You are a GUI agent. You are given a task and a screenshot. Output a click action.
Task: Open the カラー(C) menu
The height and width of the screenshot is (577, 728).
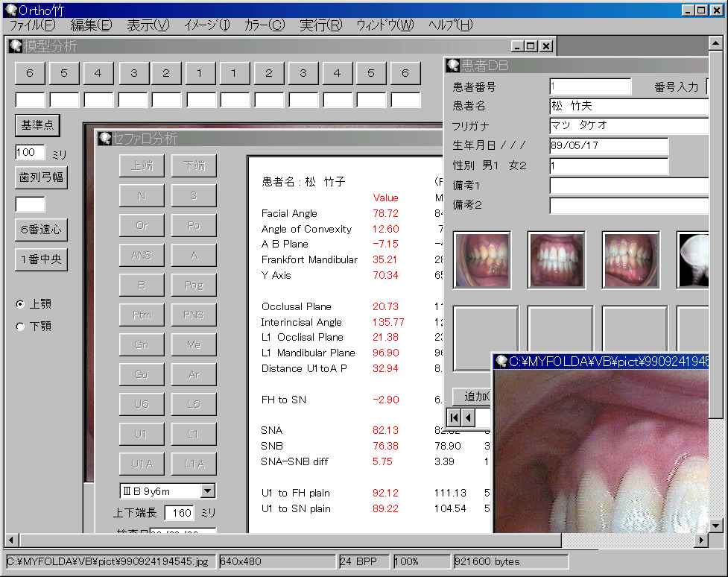[x=265, y=25]
